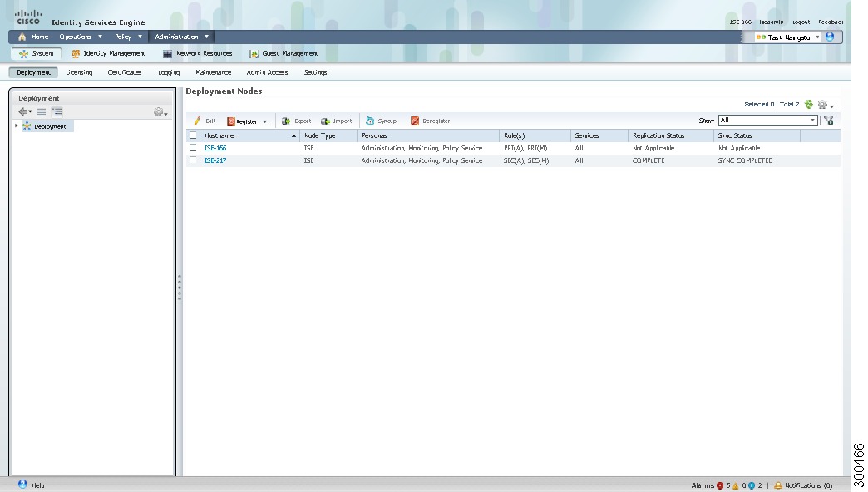
Task: Expand the Deployment tree node
Action: click(16, 126)
